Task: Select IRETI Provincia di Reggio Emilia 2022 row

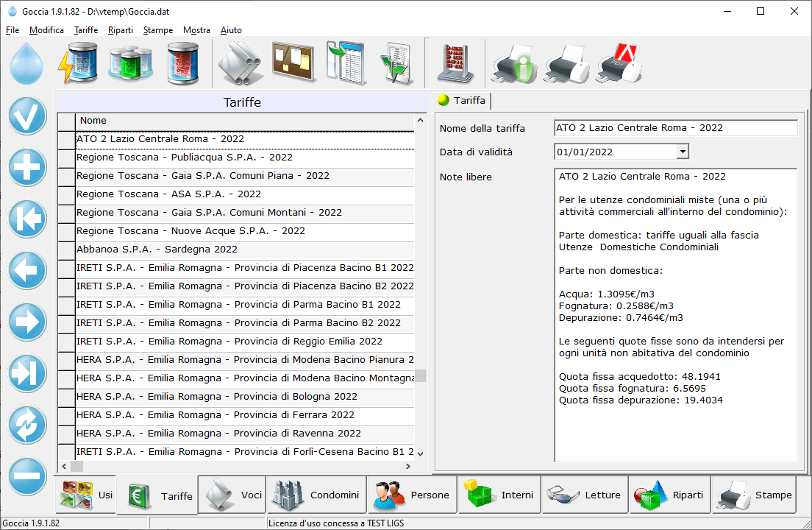Action: point(245,342)
